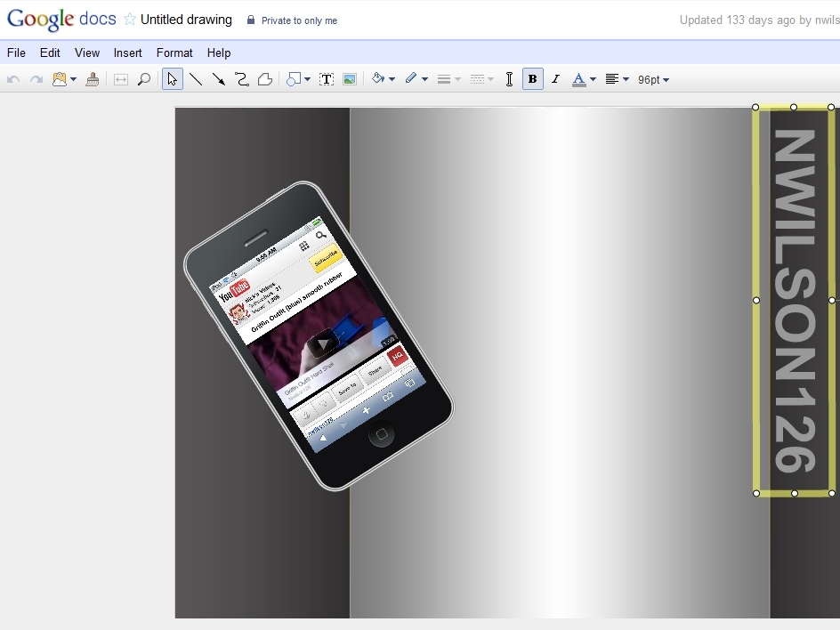Click the Line dash style icon

[x=477, y=80]
